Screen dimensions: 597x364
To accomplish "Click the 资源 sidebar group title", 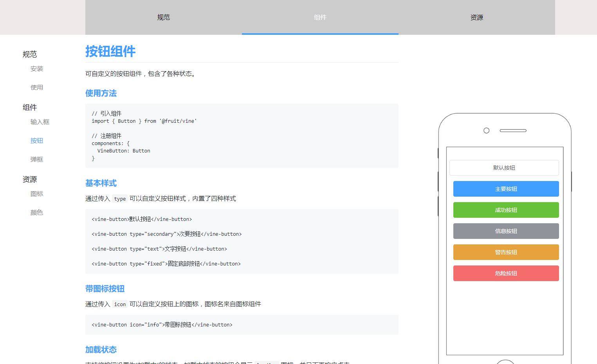I will pyautogui.click(x=30, y=179).
